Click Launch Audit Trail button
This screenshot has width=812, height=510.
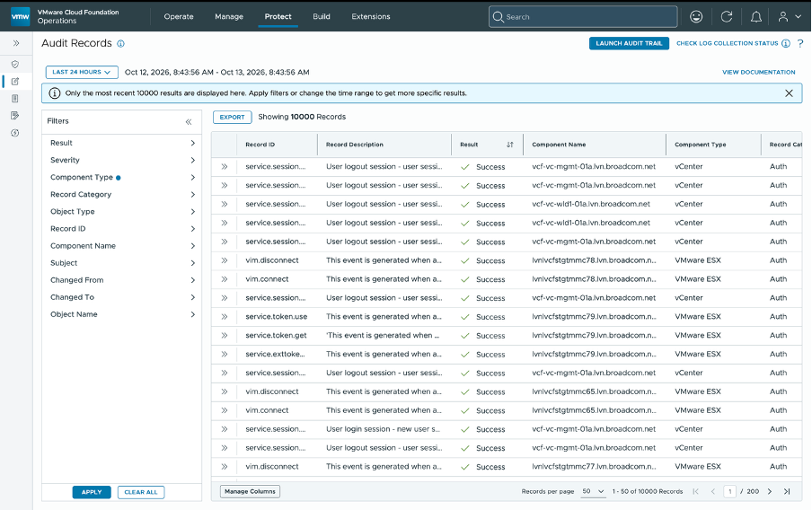(629, 43)
